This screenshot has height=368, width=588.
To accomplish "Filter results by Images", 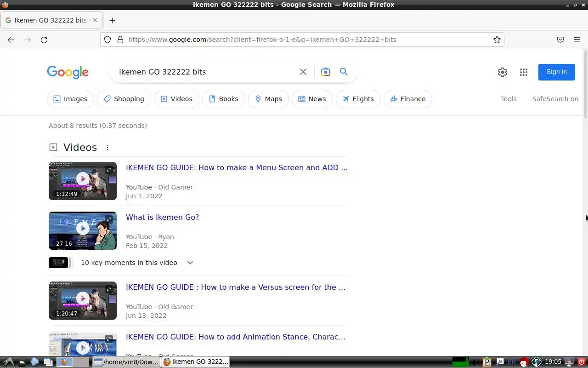I will 70,99.
